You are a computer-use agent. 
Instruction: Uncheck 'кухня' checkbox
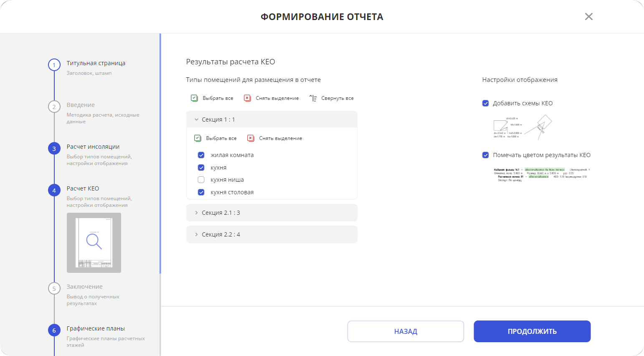coord(201,168)
